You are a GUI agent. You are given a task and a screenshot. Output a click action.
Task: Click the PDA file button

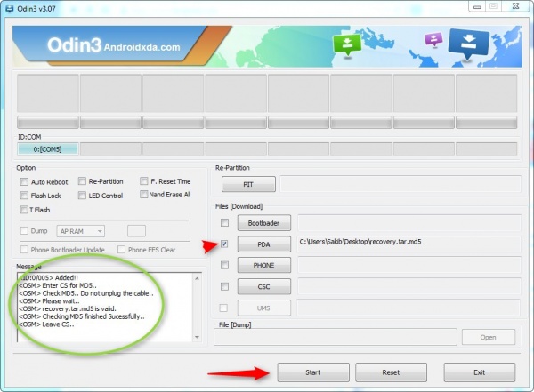(x=264, y=244)
